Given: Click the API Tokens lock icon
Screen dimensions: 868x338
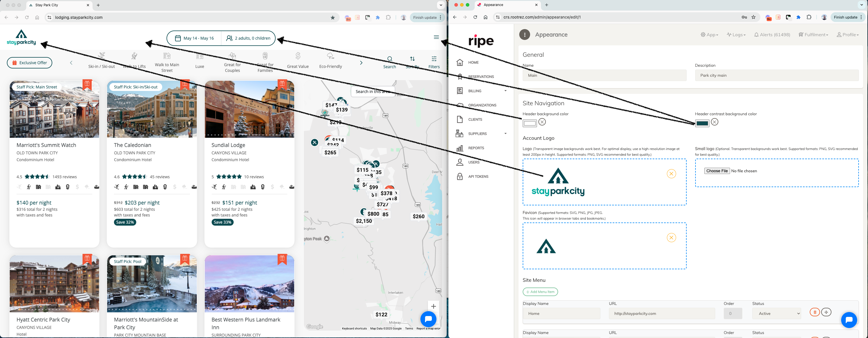Looking at the screenshot, I should coord(460,177).
